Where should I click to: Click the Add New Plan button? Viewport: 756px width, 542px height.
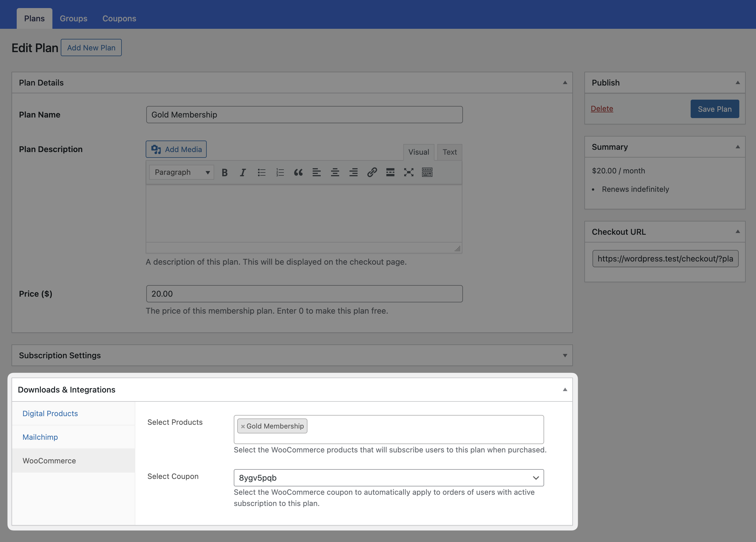coord(91,48)
